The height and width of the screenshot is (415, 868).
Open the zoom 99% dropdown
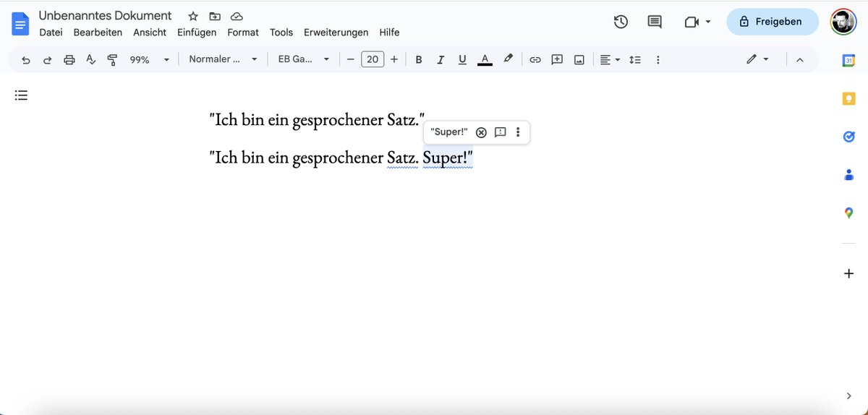click(150, 60)
